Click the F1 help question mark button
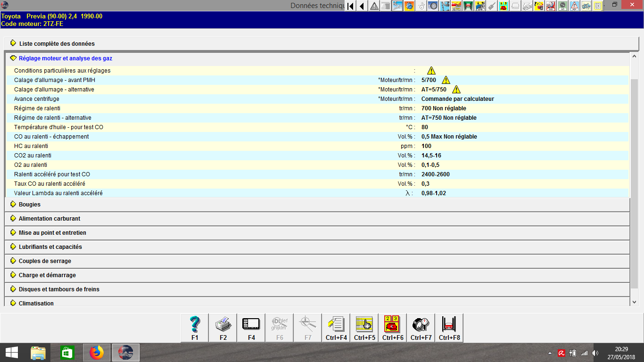This screenshot has height=362, width=644. tap(195, 328)
